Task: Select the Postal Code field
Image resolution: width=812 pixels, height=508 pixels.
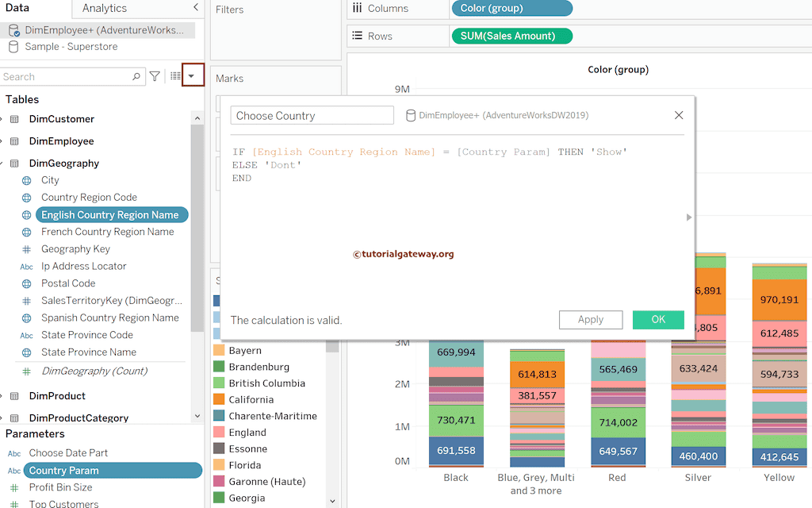Action: [68, 283]
